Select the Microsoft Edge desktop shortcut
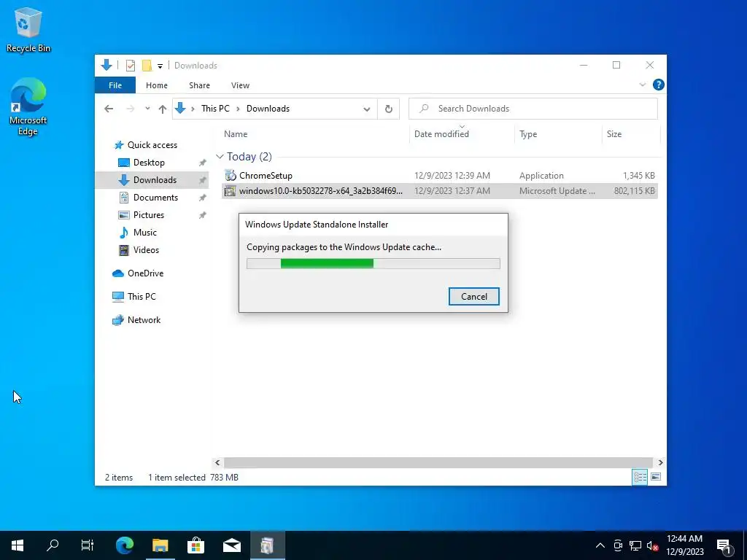 (x=28, y=106)
